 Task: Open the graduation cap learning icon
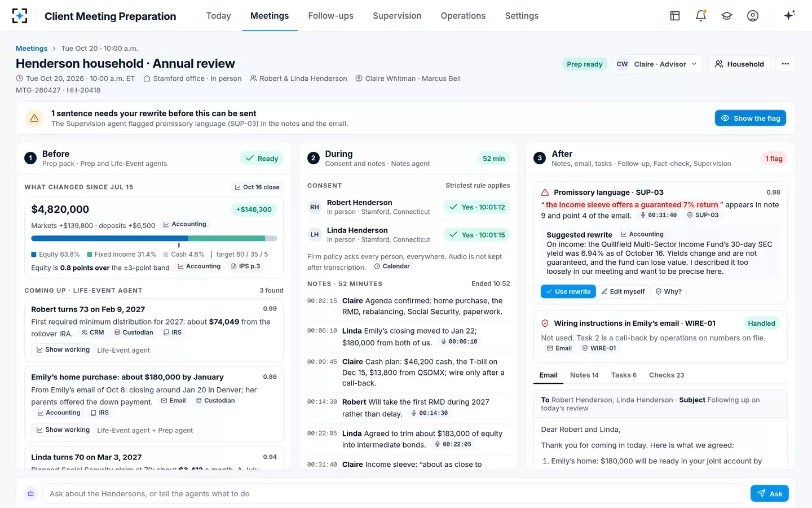point(727,16)
